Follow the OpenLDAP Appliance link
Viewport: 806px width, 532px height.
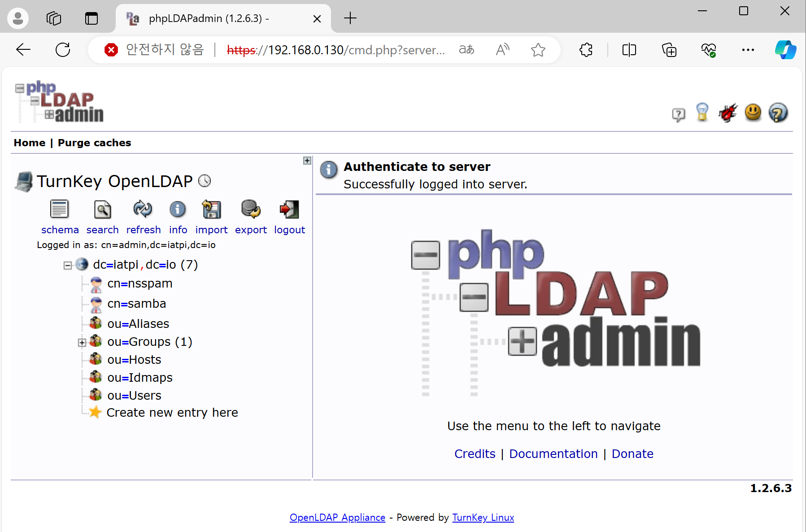[x=337, y=517]
